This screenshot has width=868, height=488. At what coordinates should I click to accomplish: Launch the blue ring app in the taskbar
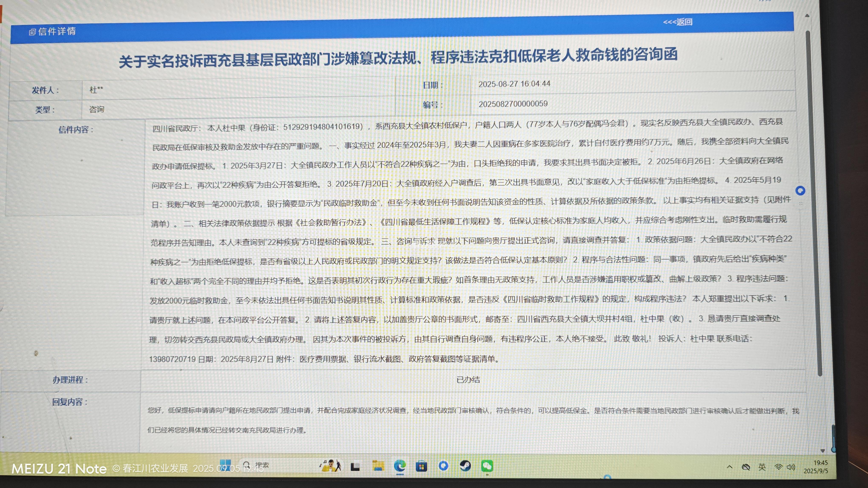coord(443,466)
